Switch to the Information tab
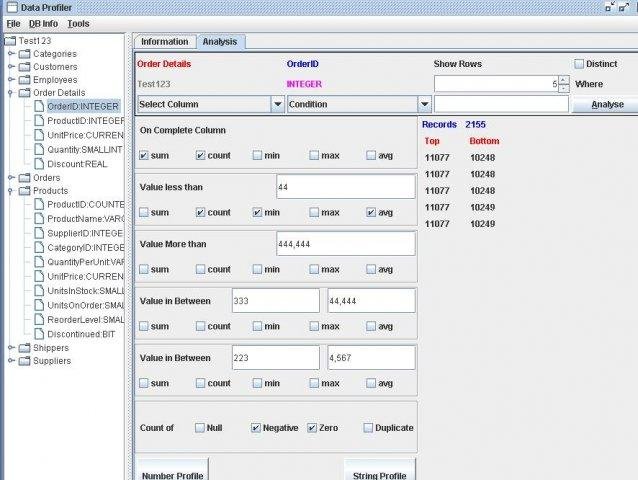 (x=165, y=42)
